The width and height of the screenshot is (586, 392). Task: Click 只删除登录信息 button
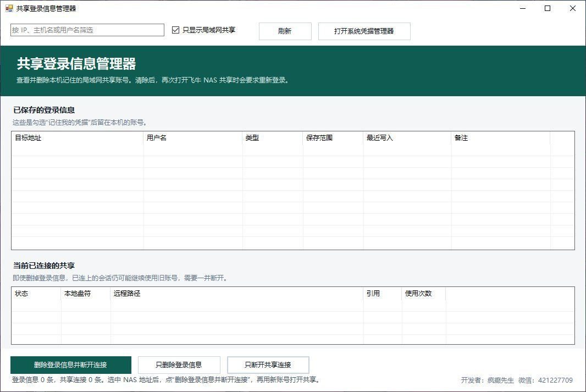(x=179, y=365)
